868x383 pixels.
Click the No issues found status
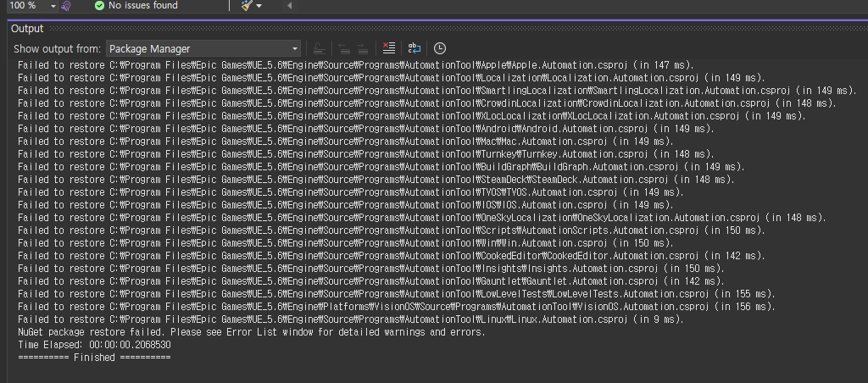point(136,6)
